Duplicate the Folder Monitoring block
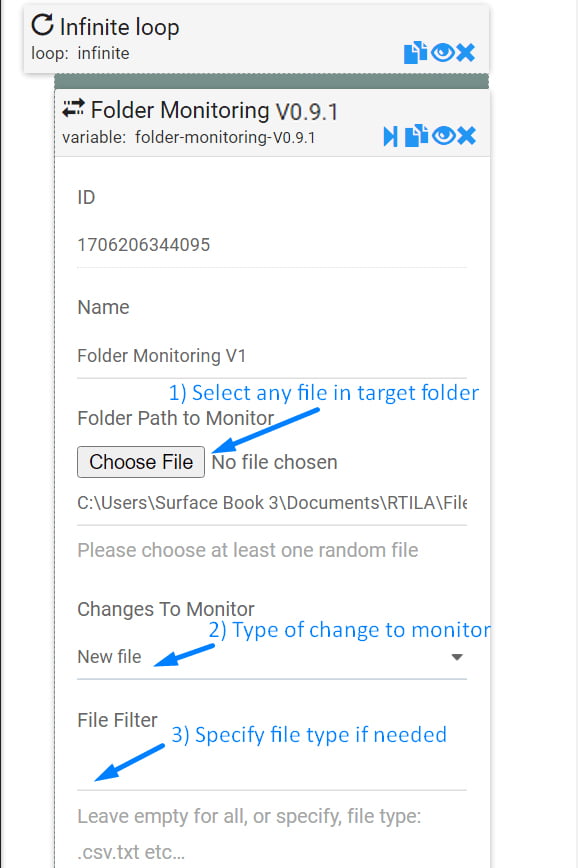Viewport: 578px width, 868px height. coord(416,136)
